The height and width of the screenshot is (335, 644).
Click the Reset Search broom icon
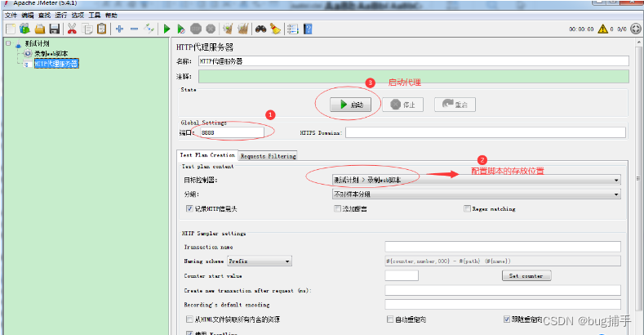coord(275,29)
